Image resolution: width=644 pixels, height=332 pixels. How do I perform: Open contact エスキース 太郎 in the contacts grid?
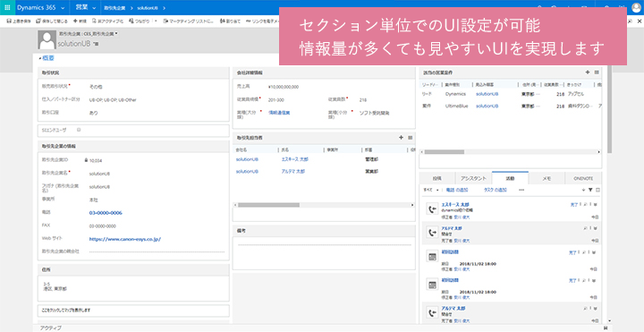294,159
